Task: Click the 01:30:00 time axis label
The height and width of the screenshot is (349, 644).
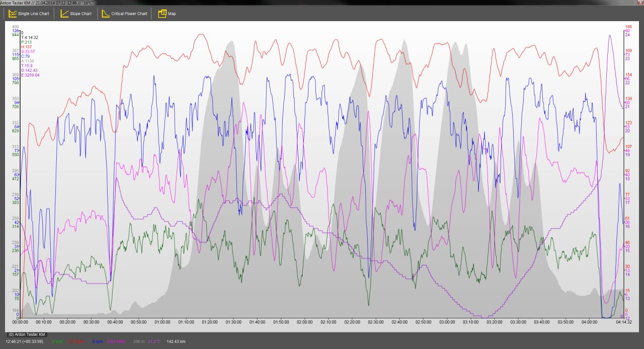Action: pyautogui.click(x=233, y=321)
